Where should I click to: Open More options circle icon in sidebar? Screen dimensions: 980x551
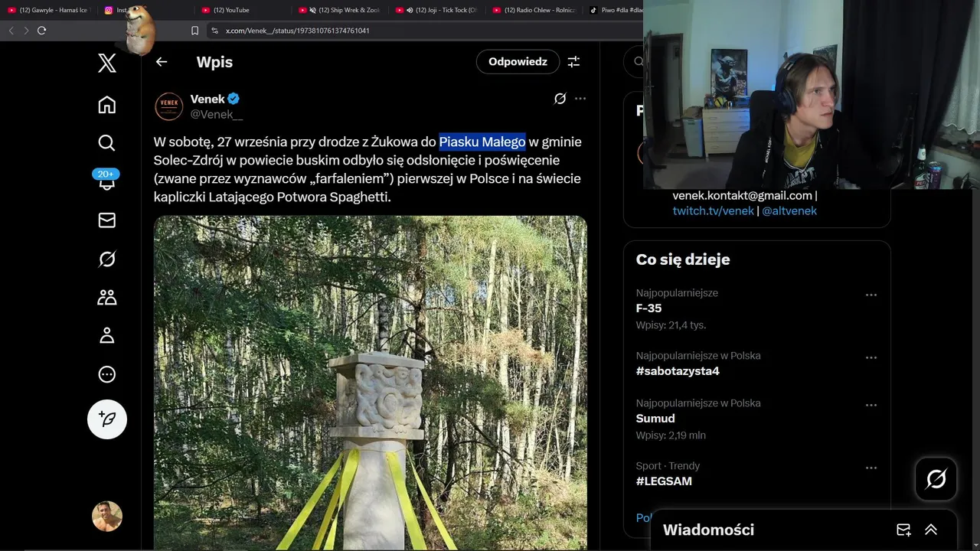(x=107, y=374)
